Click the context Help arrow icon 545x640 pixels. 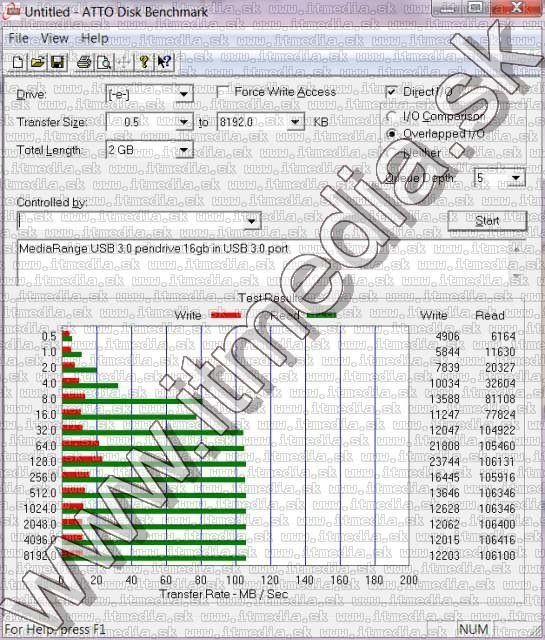pos(164,62)
